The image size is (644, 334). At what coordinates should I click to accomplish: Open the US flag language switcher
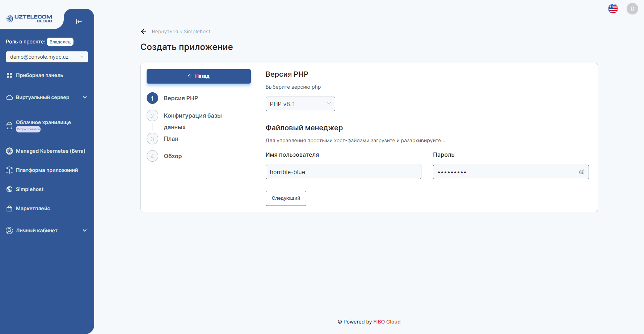pyautogui.click(x=613, y=8)
